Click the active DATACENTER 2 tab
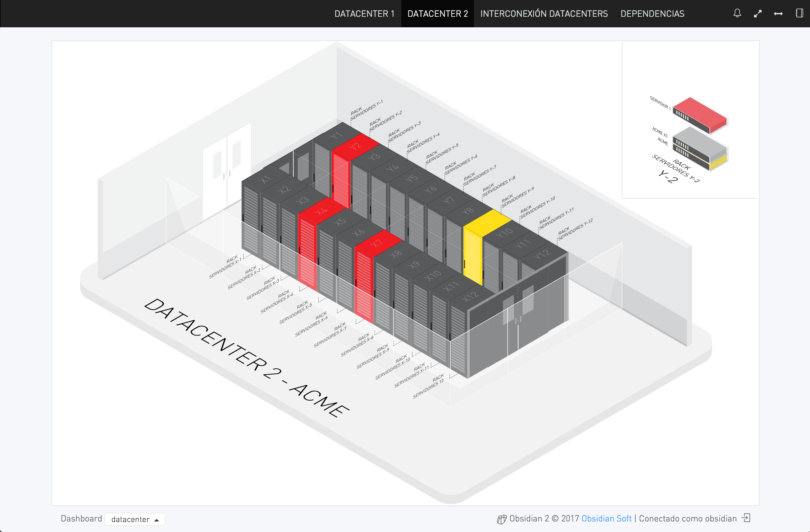810x532 pixels. (437, 14)
